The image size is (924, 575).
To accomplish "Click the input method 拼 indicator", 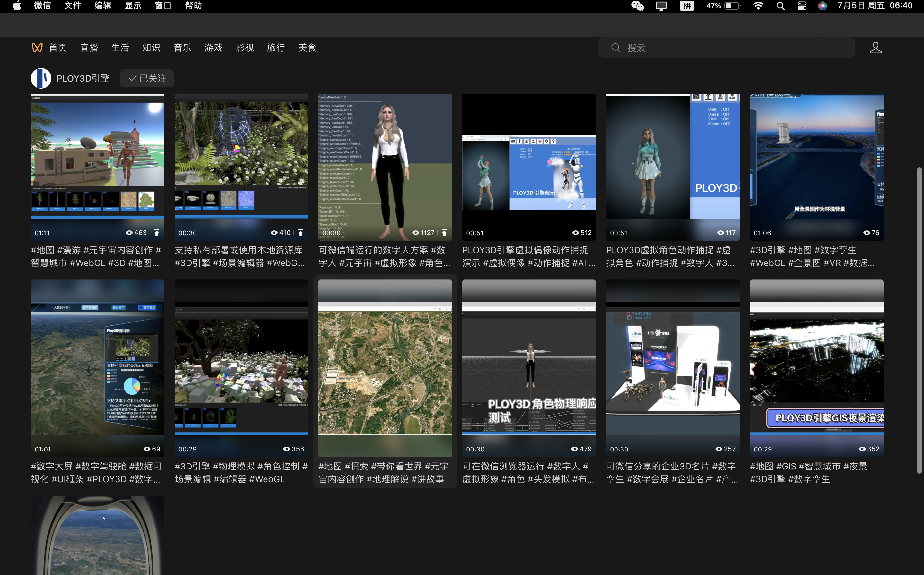I will [x=687, y=6].
